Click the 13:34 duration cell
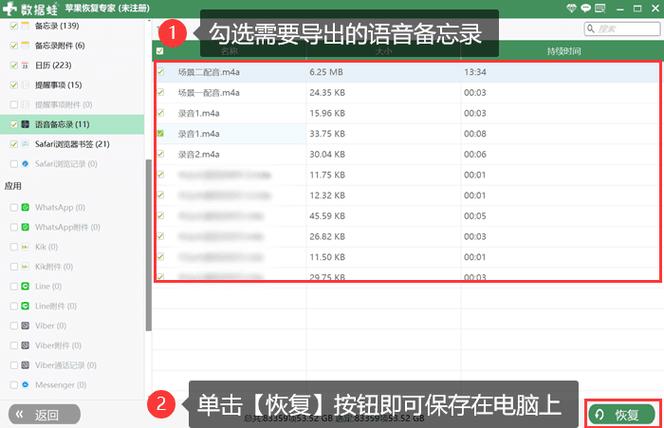The width and height of the screenshot is (664, 428). tap(475, 72)
